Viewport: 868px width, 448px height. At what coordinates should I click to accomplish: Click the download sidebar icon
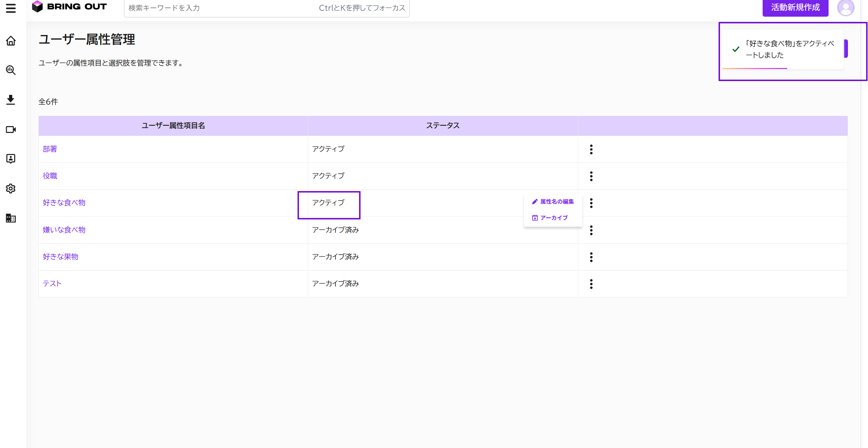[11, 100]
